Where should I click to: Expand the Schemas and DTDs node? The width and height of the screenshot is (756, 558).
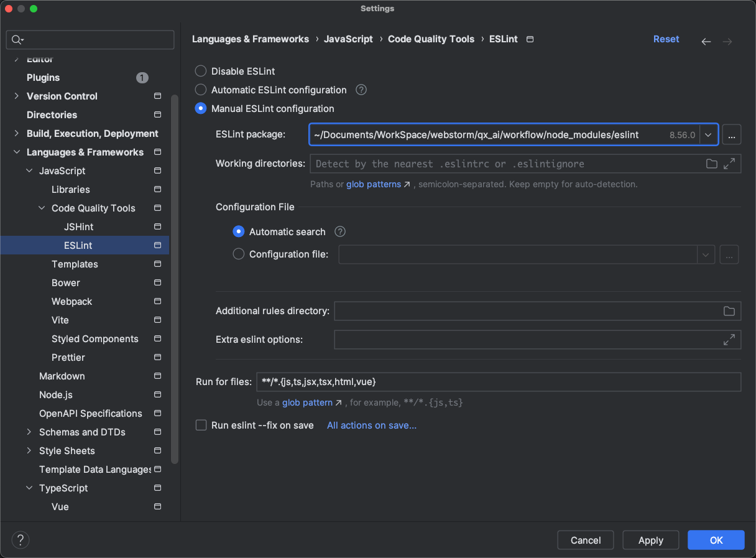[x=29, y=432]
